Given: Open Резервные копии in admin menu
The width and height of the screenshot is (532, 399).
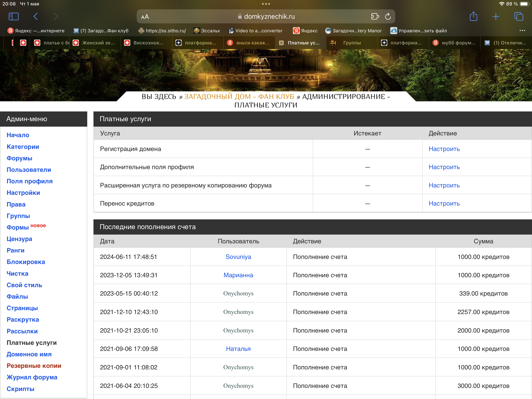Looking at the screenshot, I should point(34,365).
